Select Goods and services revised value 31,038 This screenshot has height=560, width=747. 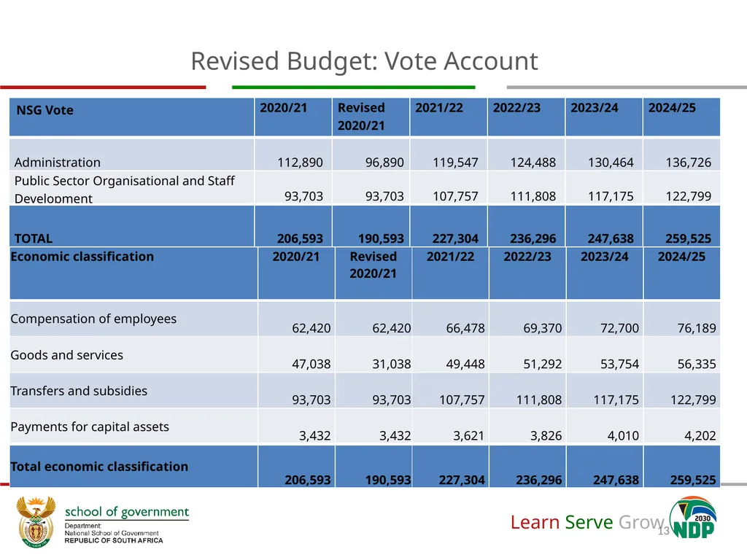(x=391, y=364)
